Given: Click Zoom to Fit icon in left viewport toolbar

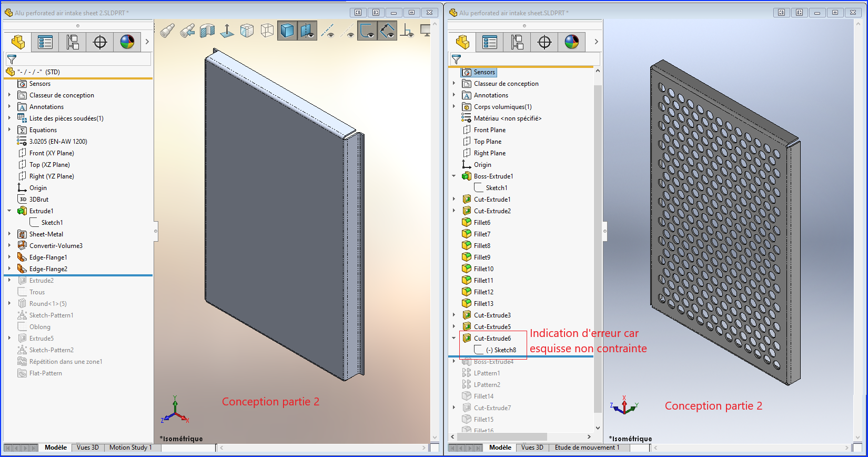Looking at the screenshot, I should 168,31.
